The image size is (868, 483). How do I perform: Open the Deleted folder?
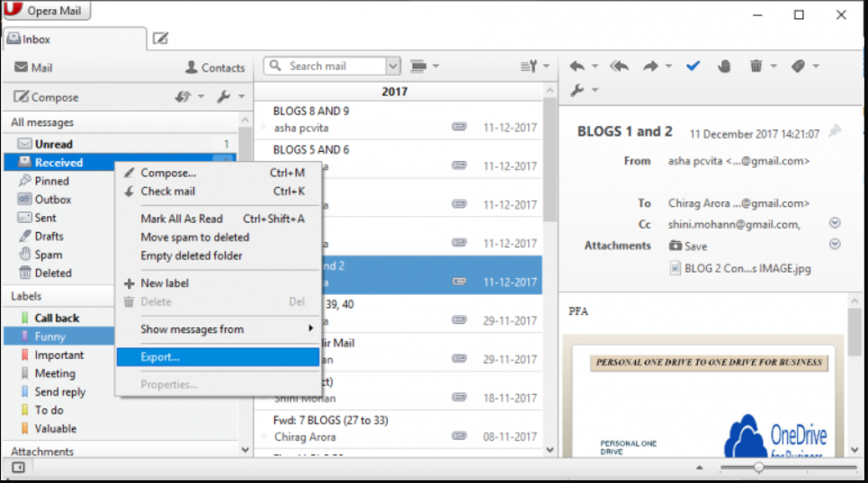(53, 273)
